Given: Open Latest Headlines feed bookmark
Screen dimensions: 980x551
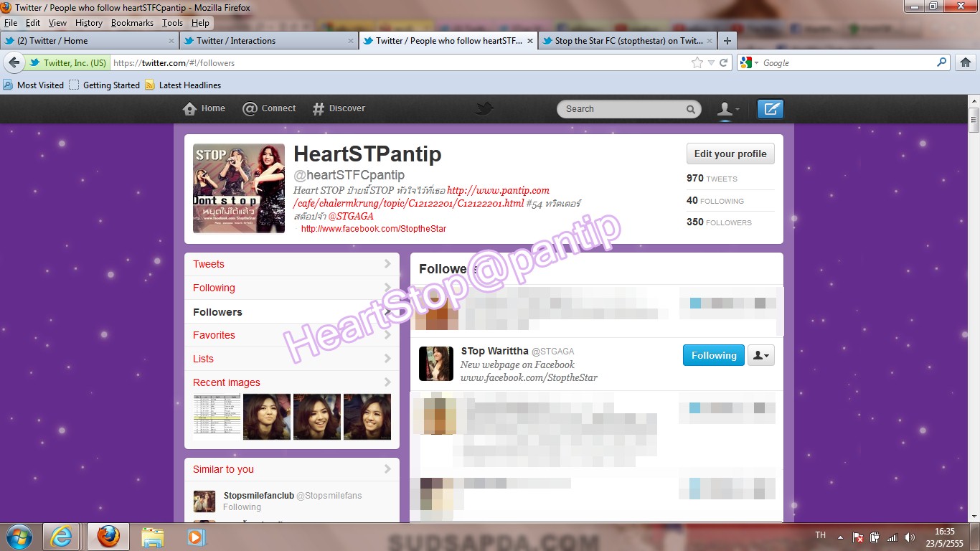Looking at the screenshot, I should [183, 85].
